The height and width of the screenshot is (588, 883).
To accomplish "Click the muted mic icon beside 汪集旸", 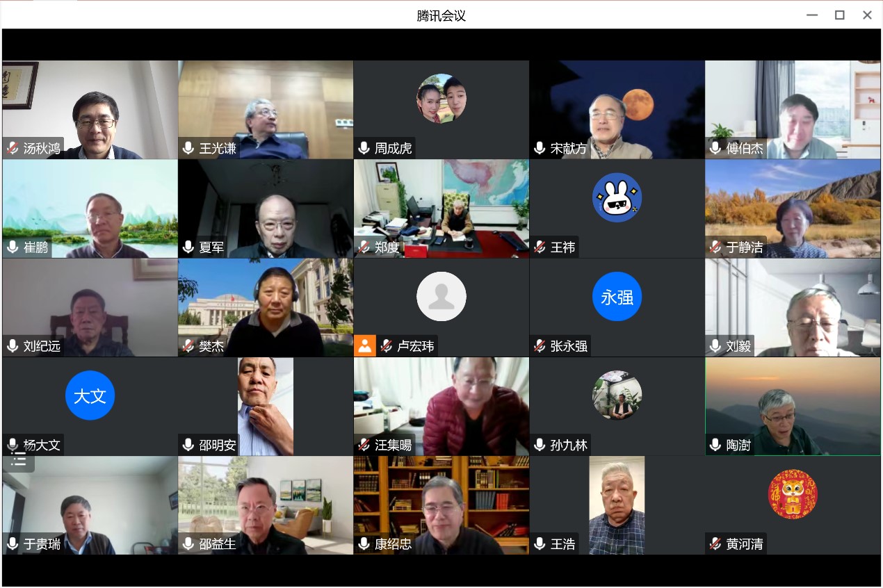I will (364, 445).
